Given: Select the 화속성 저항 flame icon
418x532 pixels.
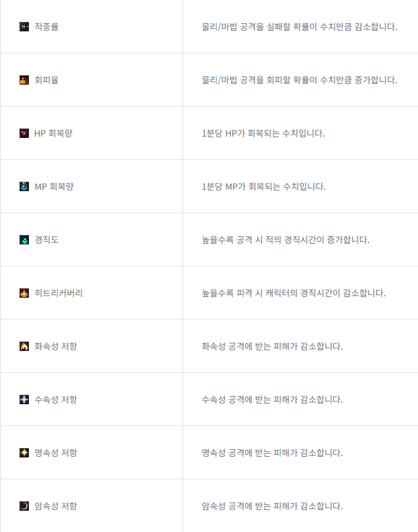Looking at the screenshot, I should click(24, 346).
